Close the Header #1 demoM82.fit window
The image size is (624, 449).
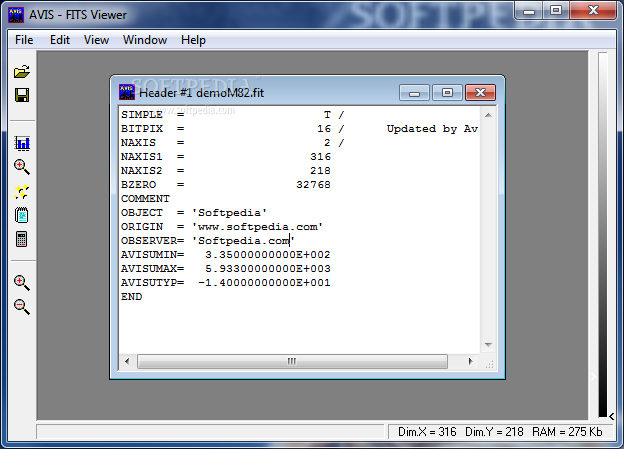click(480, 93)
